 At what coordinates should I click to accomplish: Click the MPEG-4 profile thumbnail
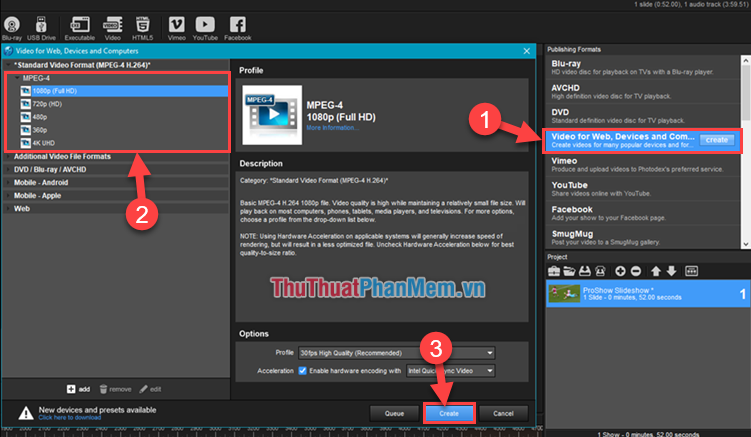(x=272, y=115)
